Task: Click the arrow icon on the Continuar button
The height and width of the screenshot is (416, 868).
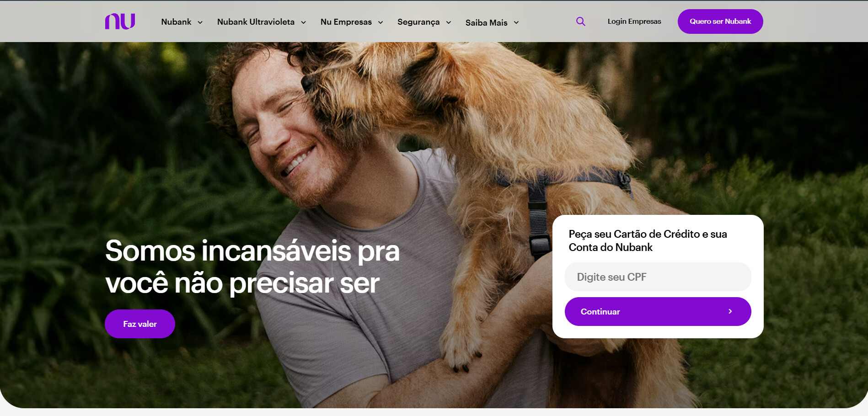Action: coord(730,311)
